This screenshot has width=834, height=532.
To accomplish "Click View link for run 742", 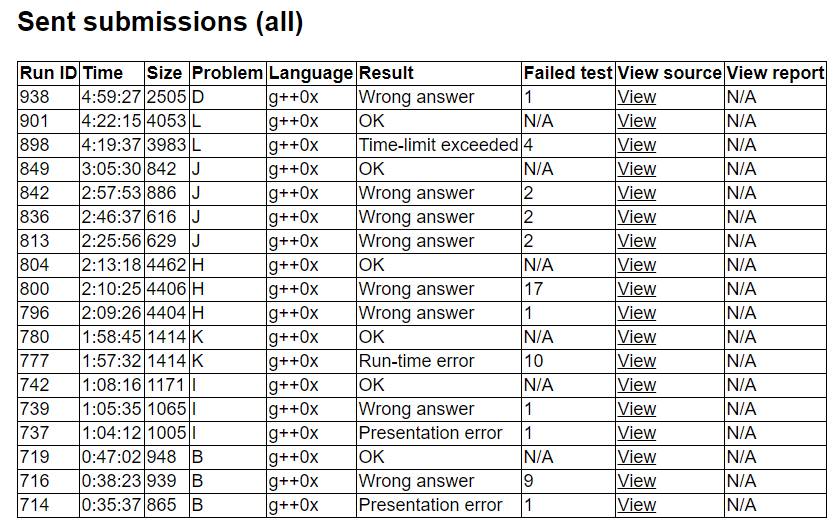I will [x=637, y=385].
